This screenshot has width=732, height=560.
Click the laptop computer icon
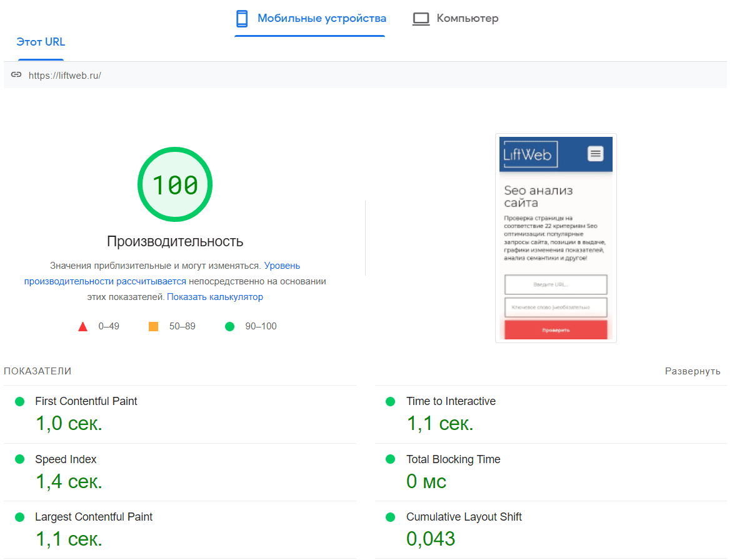tap(421, 19)
